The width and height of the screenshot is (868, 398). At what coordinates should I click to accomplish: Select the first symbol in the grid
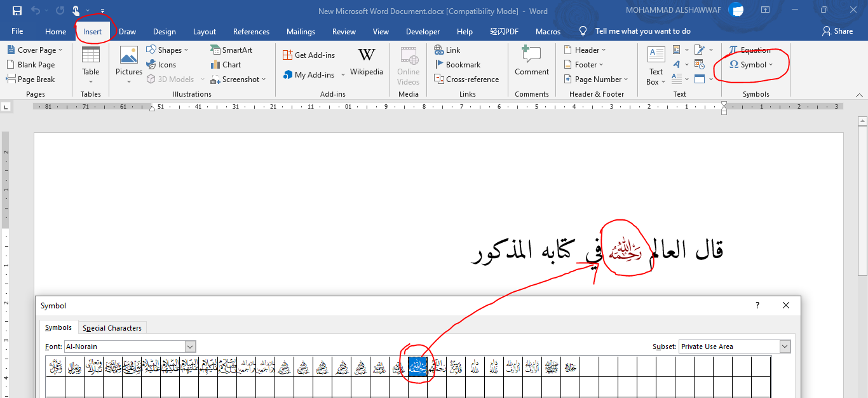point(56,367)
